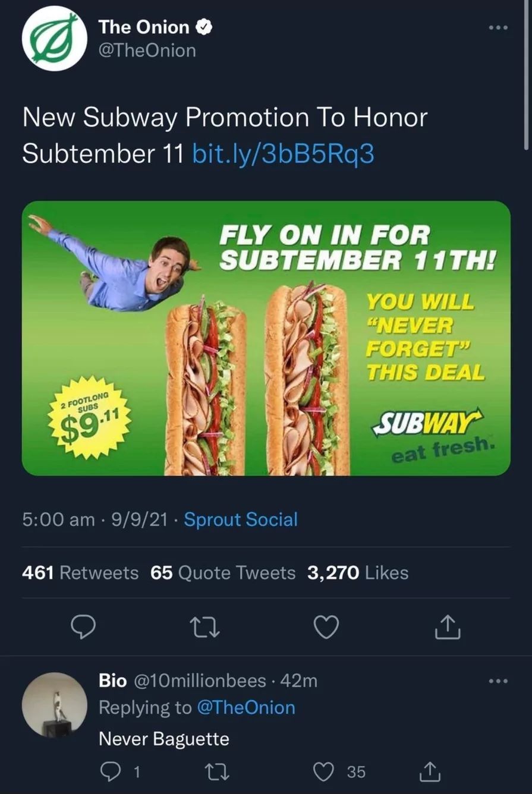The image size is (532, 794).
Task: View the 65 Quote Tweets
Action: pos(223,573)
